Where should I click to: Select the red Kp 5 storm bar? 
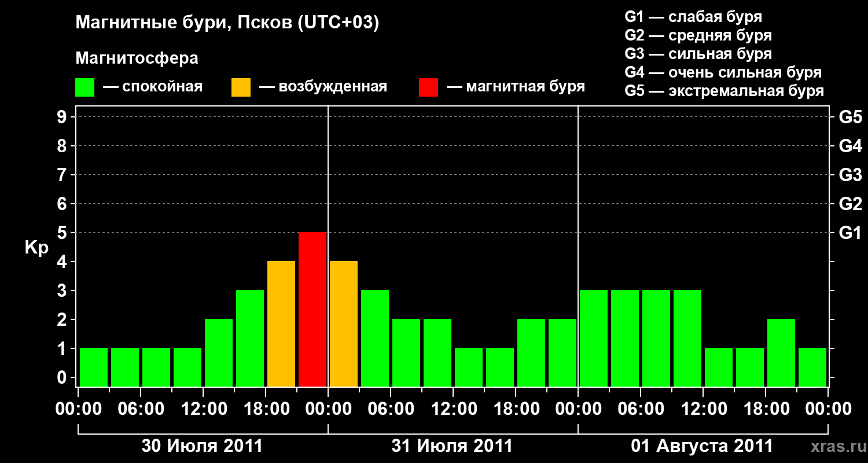pos(312,310)
